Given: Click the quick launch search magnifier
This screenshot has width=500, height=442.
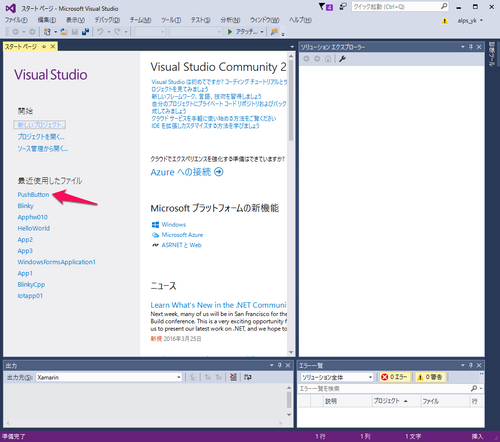Looking at the screenshot, I should (x=444, y=6).
